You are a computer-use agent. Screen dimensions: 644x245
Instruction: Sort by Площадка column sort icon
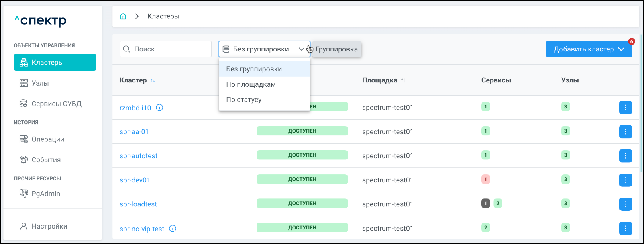tap(403, 80)
